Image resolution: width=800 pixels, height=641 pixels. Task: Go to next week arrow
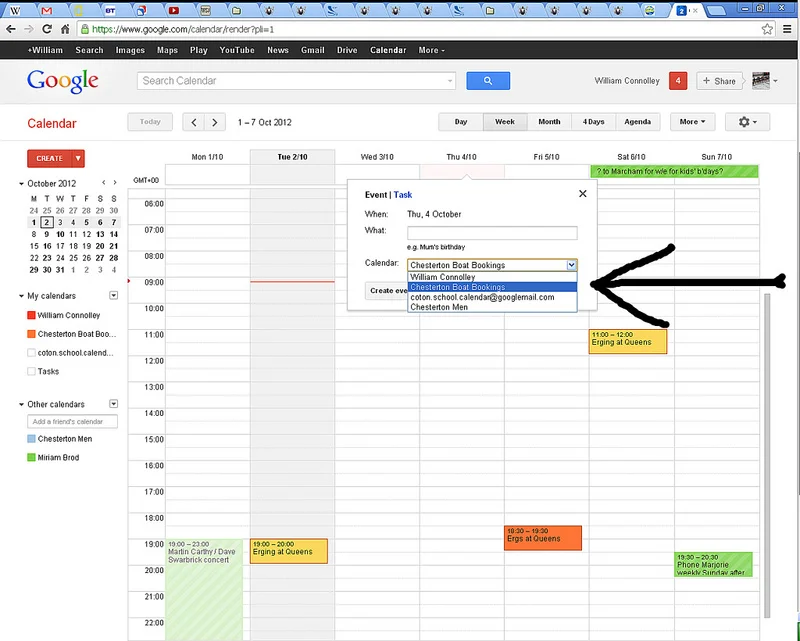[x=215, y=122]
